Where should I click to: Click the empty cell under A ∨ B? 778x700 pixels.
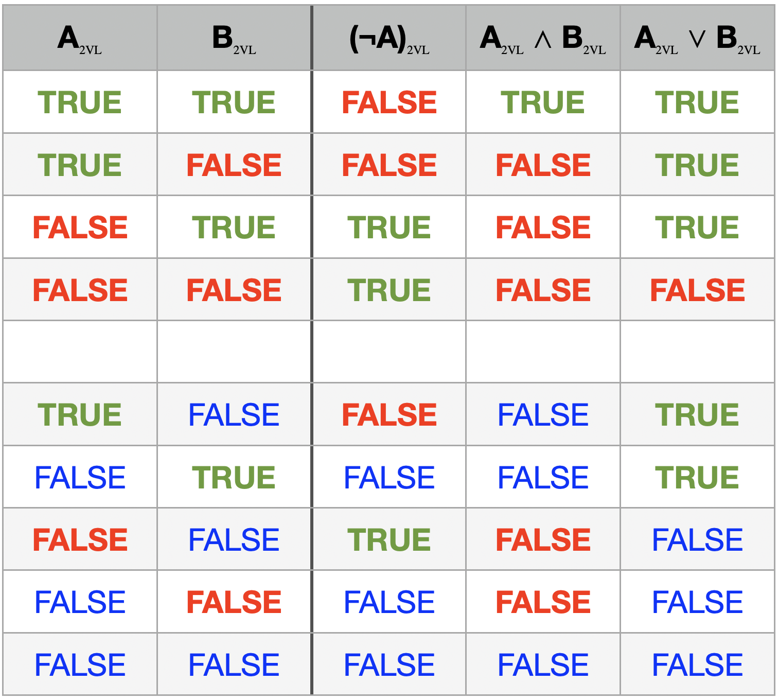click(x=697, y=352)
